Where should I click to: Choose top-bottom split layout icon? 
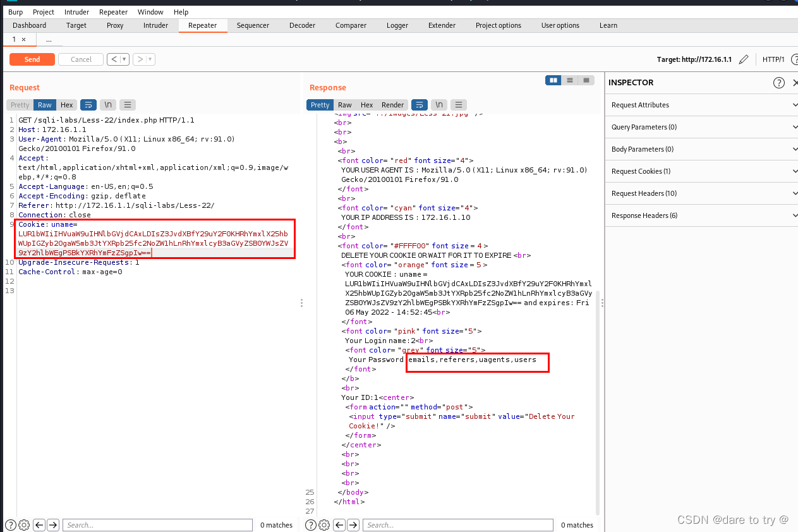570,80
